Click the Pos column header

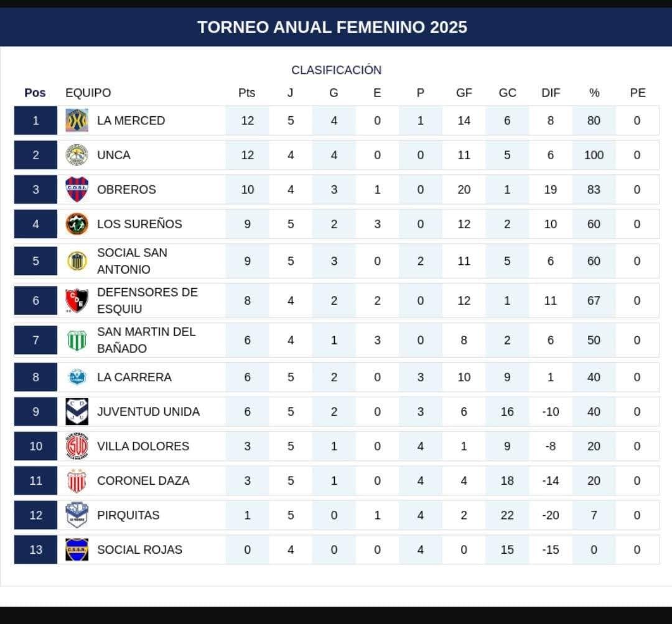35,93
